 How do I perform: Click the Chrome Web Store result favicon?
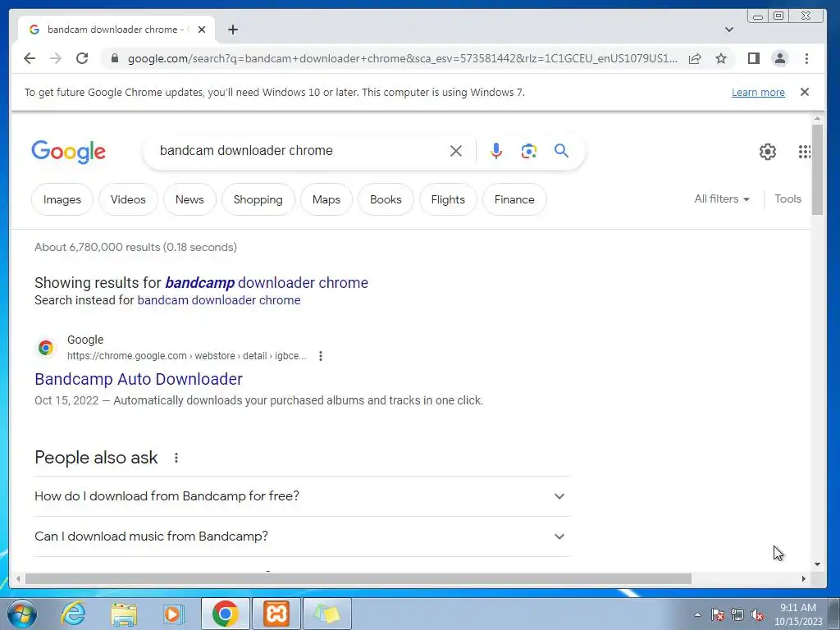tap(46, 348)
